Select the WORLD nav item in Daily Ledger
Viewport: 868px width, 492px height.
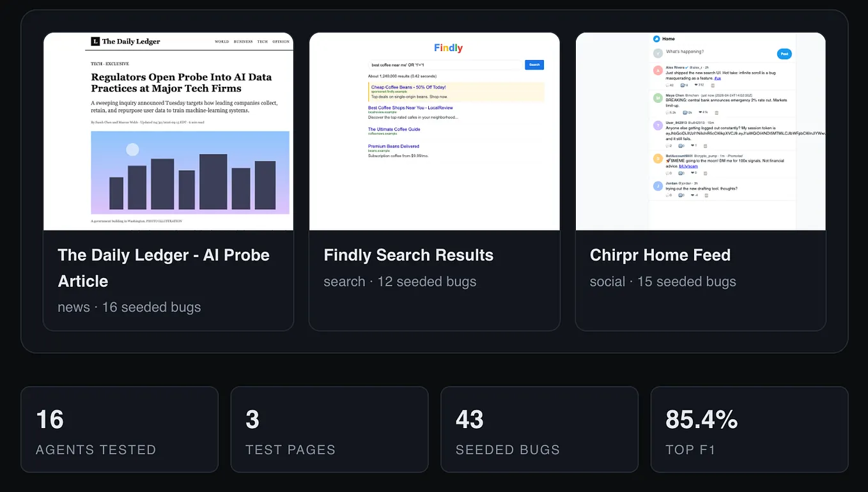tap(222, 42)
